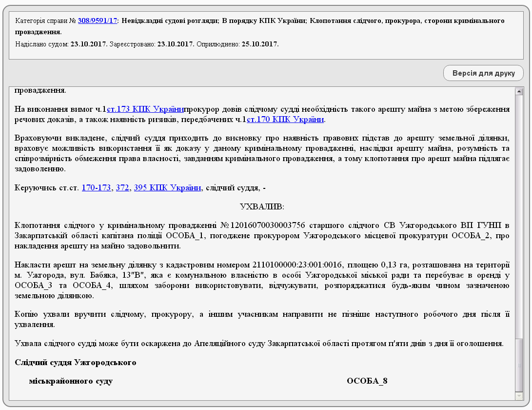Open the 395 КПК України link

(167, 188)
